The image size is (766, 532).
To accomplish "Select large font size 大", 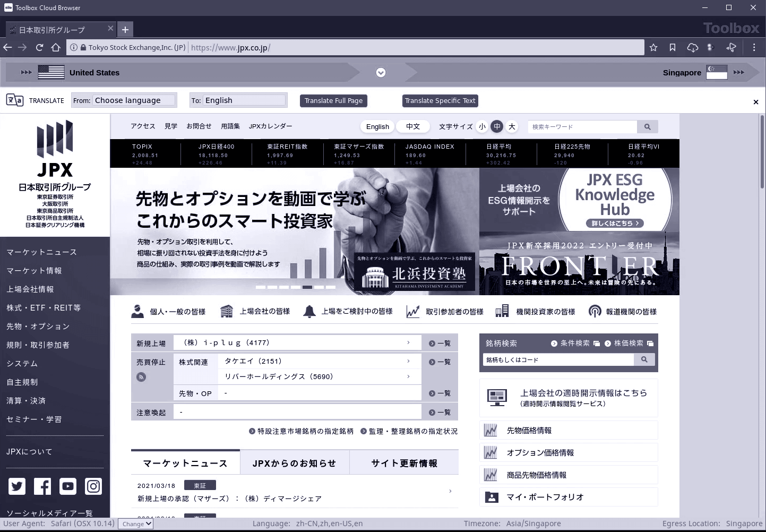I will point(512,126).
